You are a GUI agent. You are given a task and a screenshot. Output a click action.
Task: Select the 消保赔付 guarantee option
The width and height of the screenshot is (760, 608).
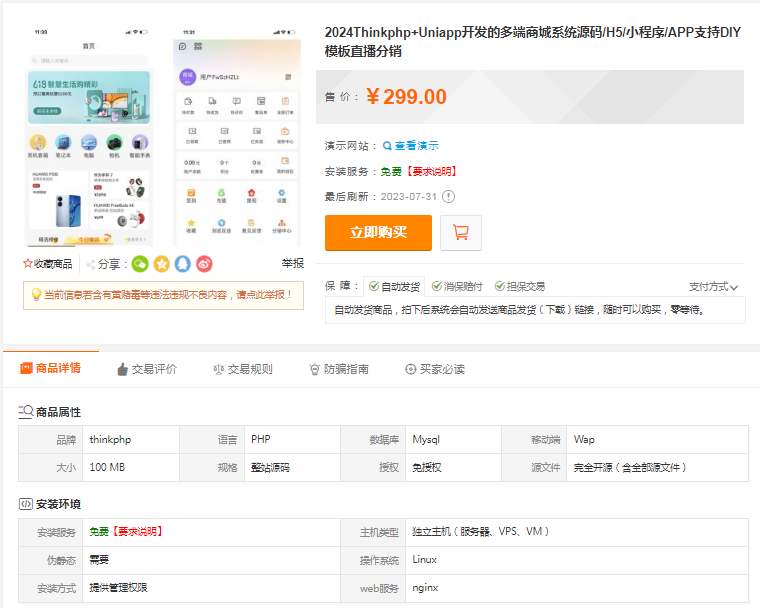[x=457, y=286]
